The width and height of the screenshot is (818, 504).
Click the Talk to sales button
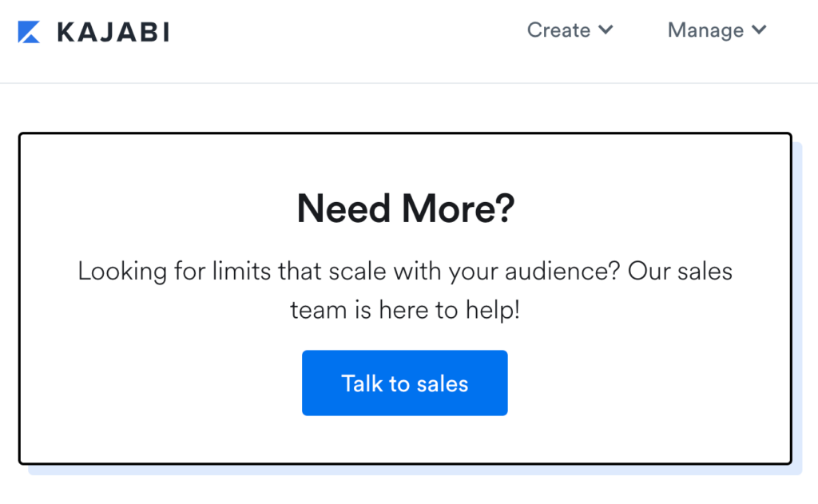(x=405, y=383)
